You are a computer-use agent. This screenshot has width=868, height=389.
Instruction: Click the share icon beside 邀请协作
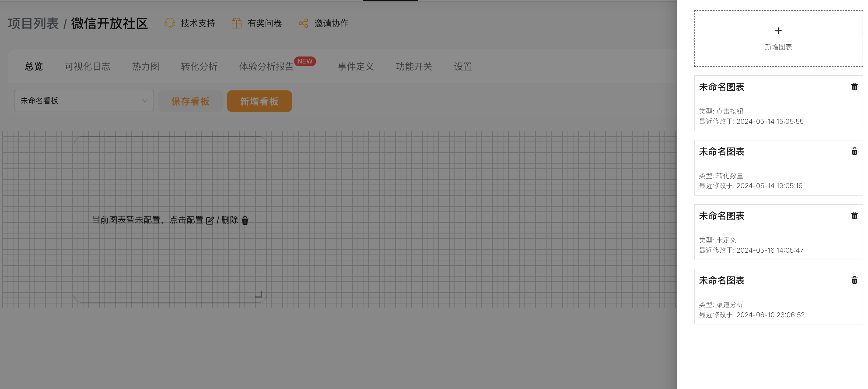pyautogui.click(x=303, y=23)
